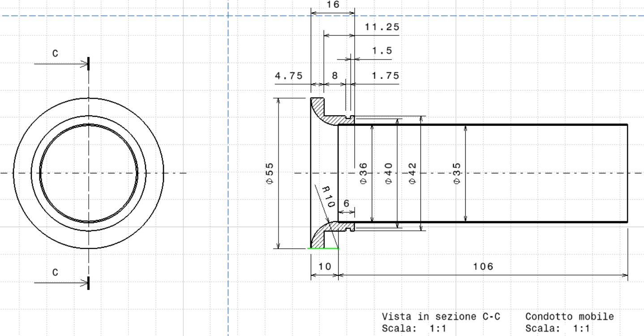Select the 'Scala: 1:1' text under Condotto mobile

click(558, 328)
